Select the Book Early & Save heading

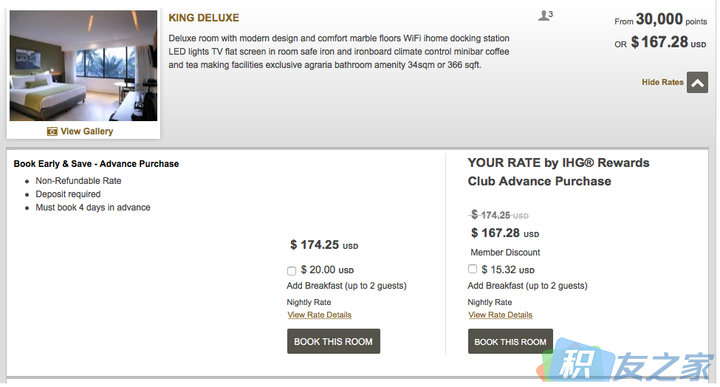[96, 164]
